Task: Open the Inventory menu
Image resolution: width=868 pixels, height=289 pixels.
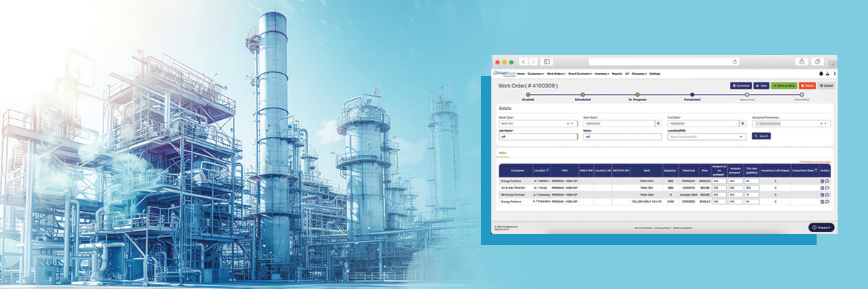Action: 602,74
